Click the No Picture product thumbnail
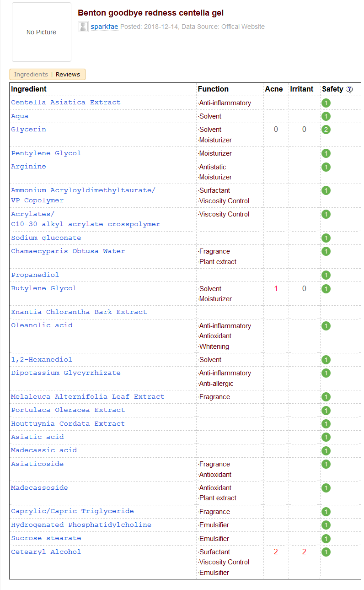Screen dimensions: 364x590 41,32
